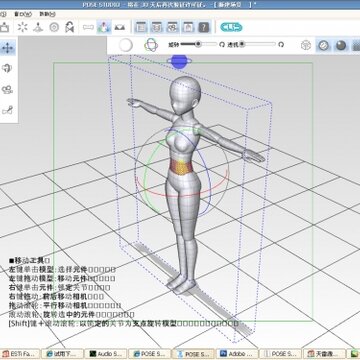360x360 pixels.
Task: Select the bone link tool in left sidebar
Action: tap(7, 110)
